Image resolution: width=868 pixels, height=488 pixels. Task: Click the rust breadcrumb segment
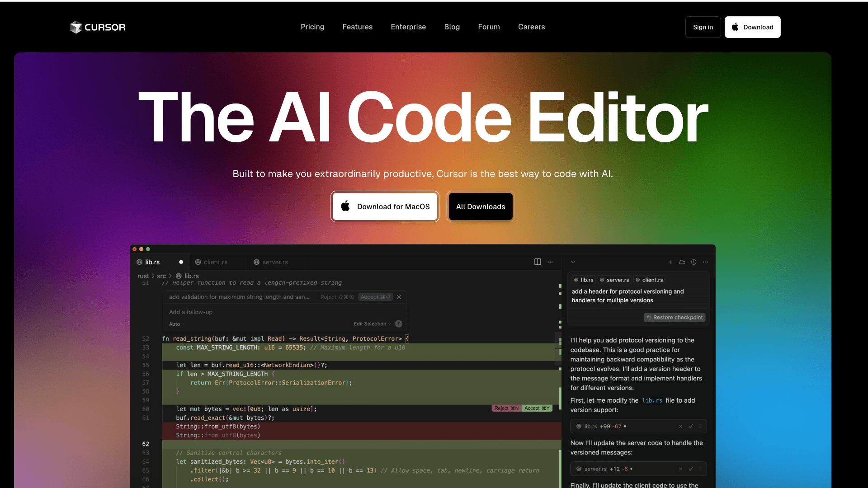coord(143,276)
